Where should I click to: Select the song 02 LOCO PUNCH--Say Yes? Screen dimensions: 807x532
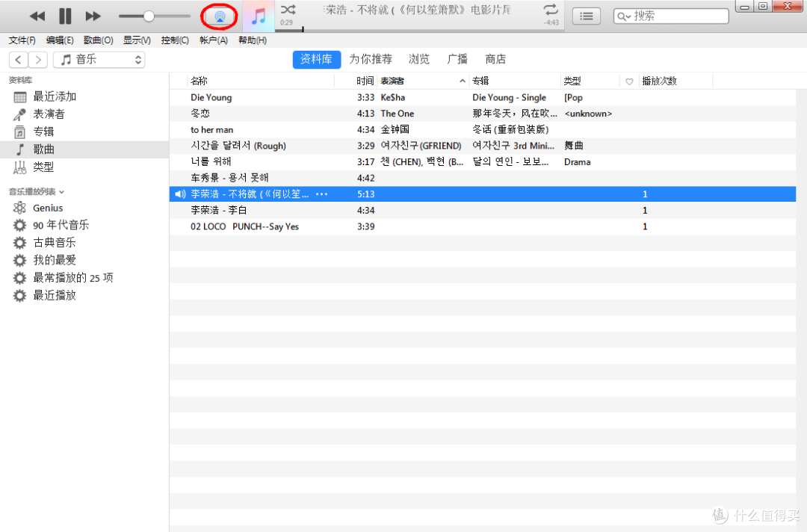(x=483, y=226)
